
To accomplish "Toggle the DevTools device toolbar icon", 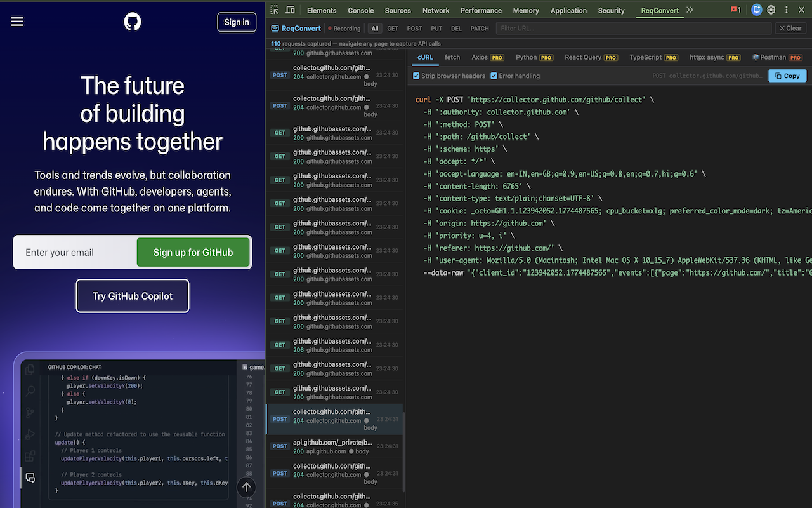I will (x=290, y=10).
